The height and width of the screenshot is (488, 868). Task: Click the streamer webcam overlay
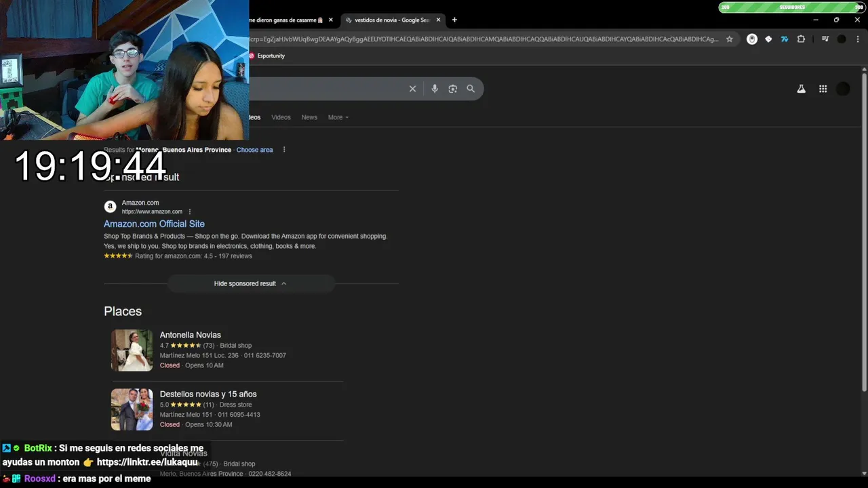click(124, 70)
